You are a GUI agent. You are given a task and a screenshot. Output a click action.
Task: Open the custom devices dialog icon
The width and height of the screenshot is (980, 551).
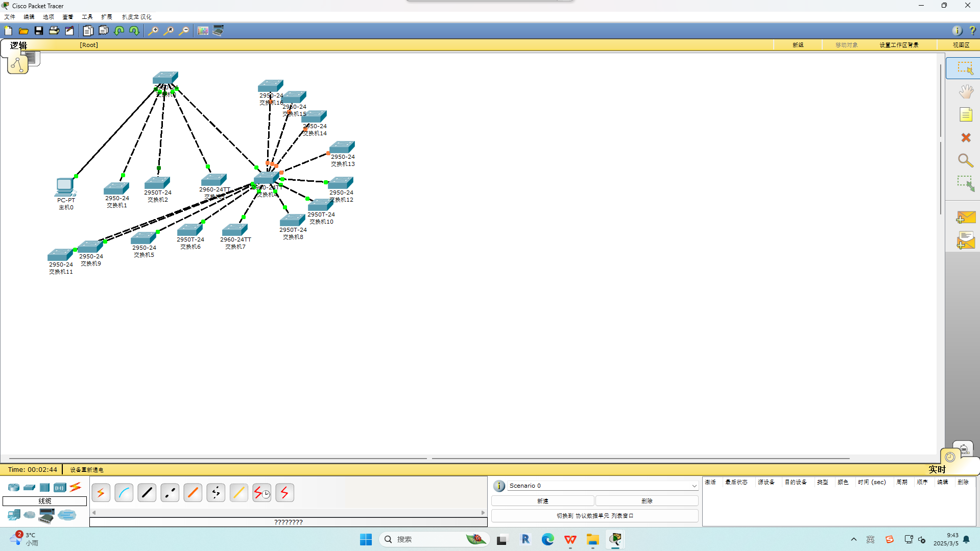tap(218, 31)
